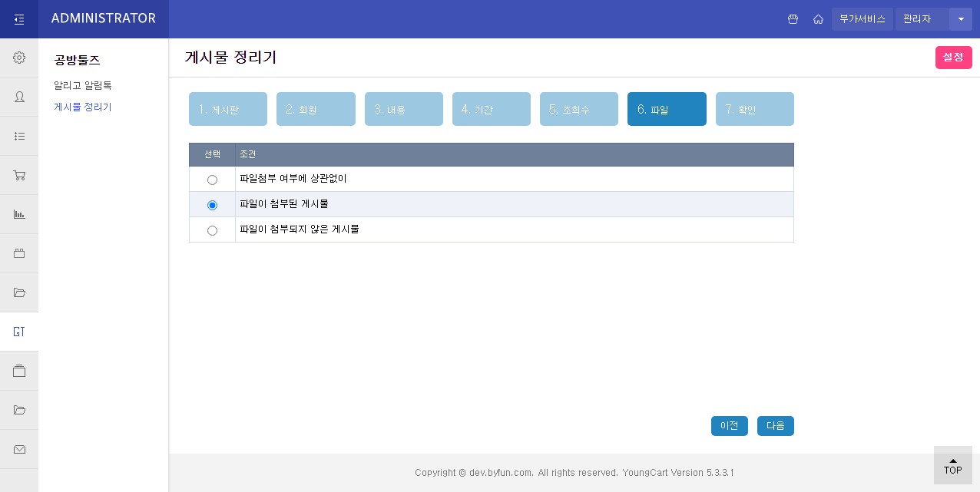Click the TOP scroll button bottom-right
The width and height of the screenshot is (980, 492).
953,465
